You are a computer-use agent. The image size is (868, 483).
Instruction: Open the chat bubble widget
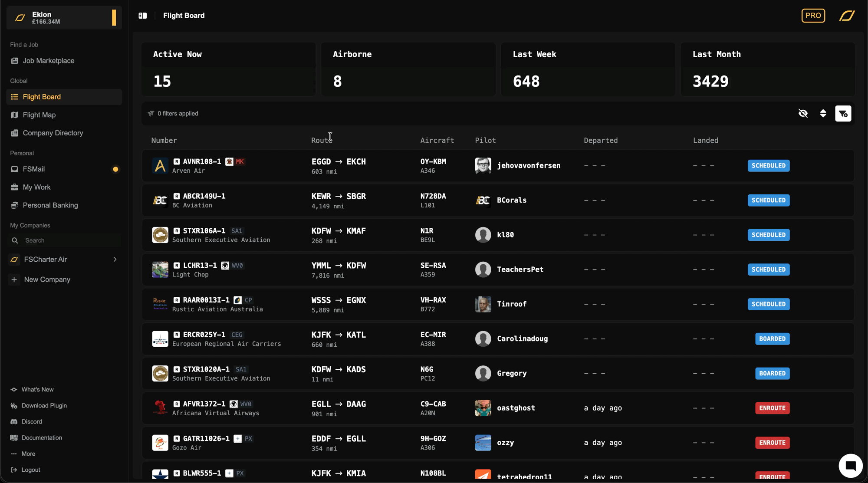coord(850,466)
